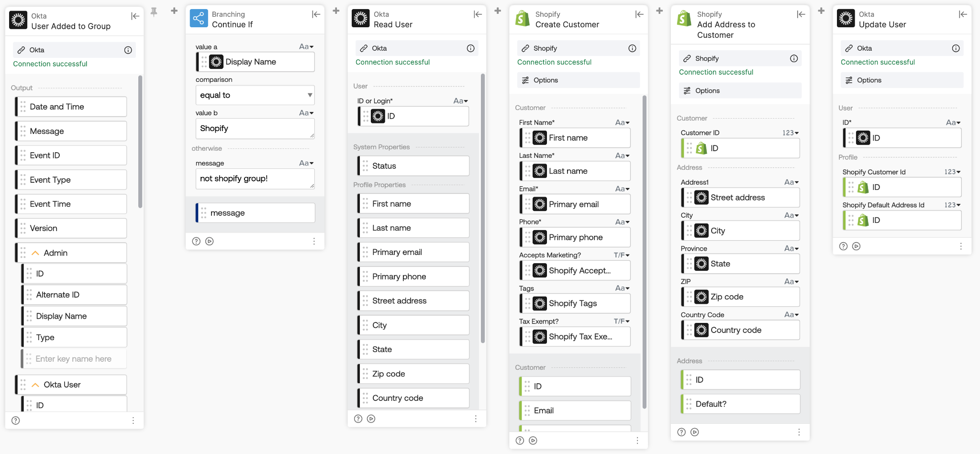Run test on the Read User card
This screenshot has width=980, height=454.
[371, 419]
